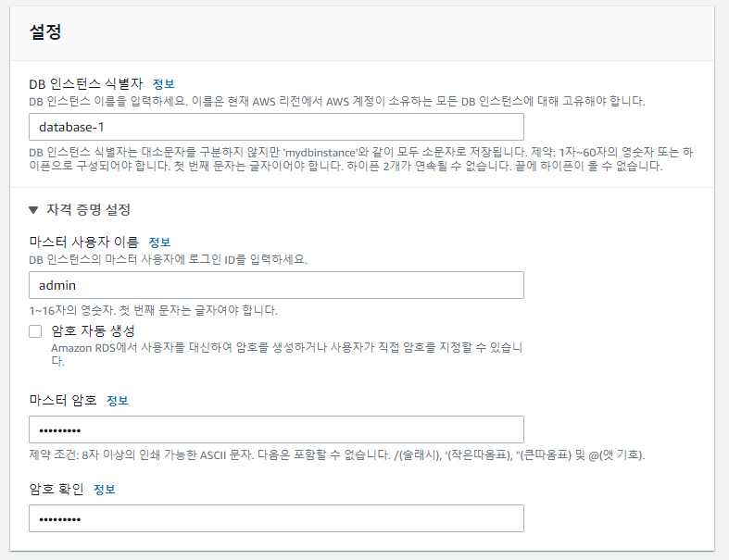Click the text '1~16자의 영숫자. 첫 번째 문자는 글자여야 합니다.'
This screenshot has width=729, height=560.
[154, 310]
